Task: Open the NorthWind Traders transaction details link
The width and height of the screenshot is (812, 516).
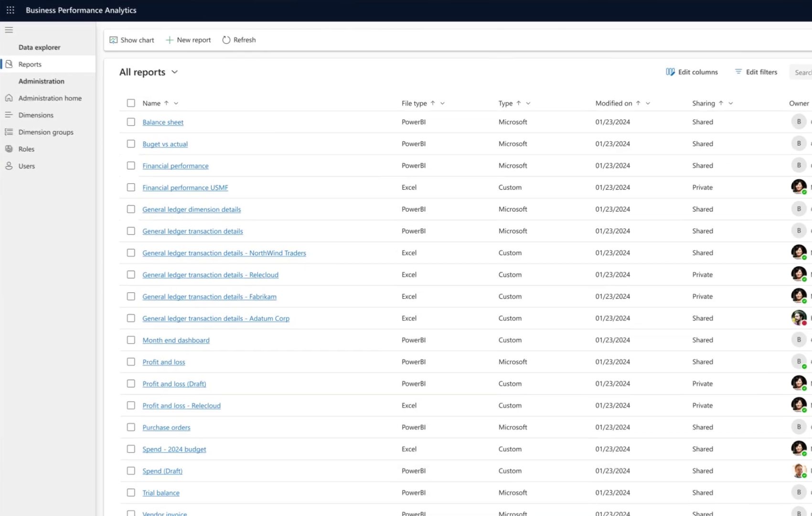Action: pos(224,253)
